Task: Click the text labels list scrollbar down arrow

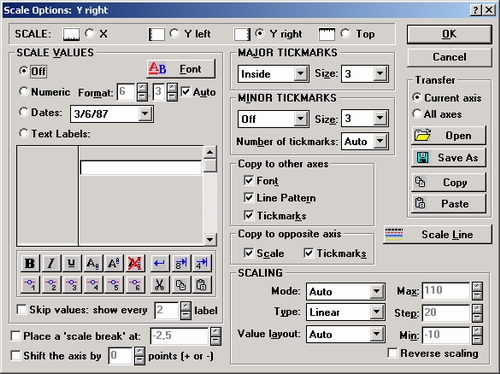Action: tap(210, 239)
